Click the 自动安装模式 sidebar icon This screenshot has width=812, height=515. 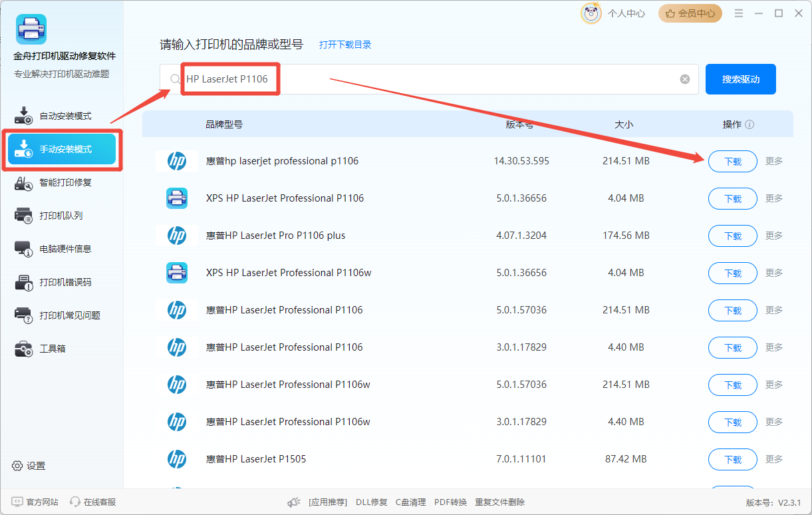pos(23,116)
